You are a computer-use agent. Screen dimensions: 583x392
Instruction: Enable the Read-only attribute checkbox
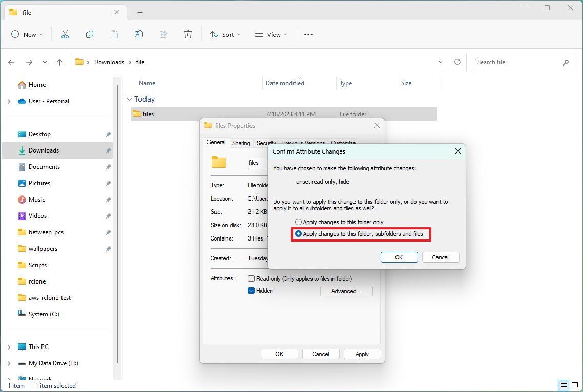pos(251,278)
